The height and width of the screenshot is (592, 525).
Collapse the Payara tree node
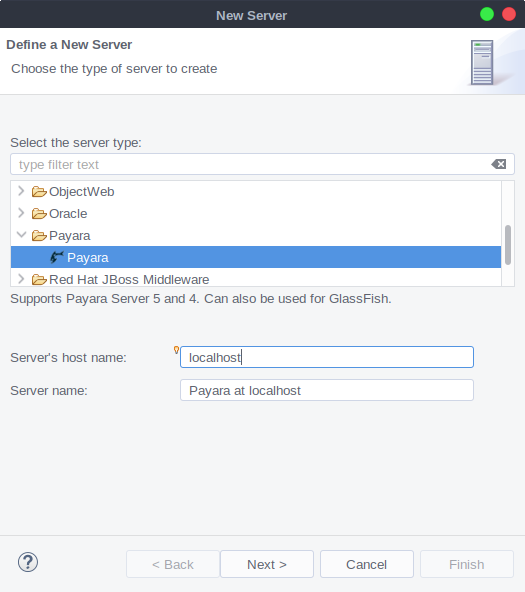[22, 235]
